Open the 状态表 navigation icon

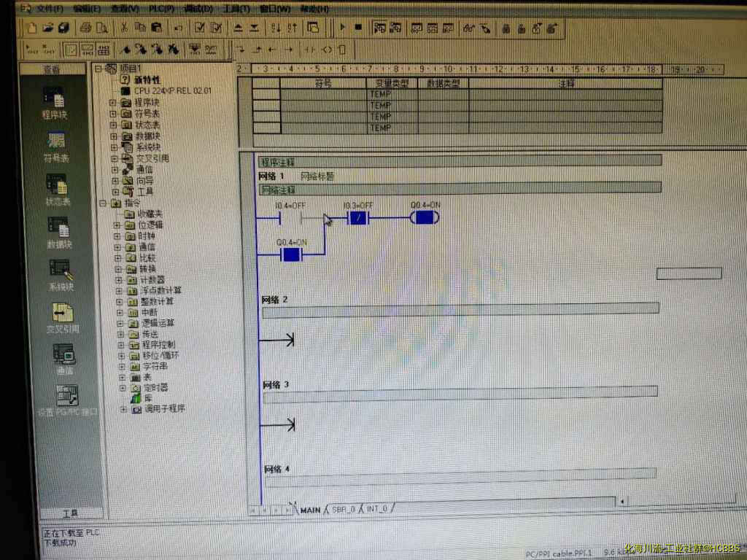[57, 188]
